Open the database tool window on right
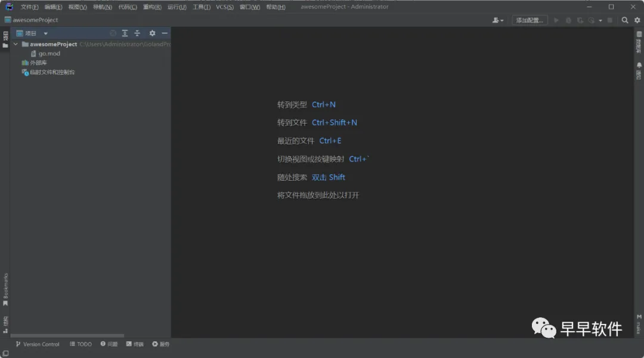This screenshot has height=358, width=644. point(639,42)
